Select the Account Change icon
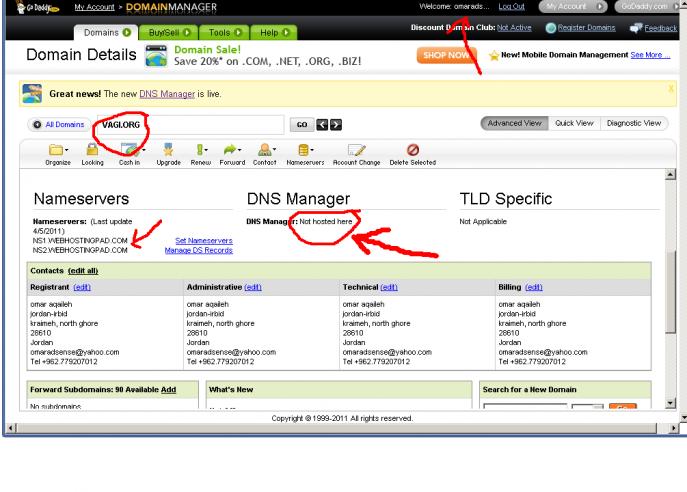This screenshot has width=687, height=492. click(356, 150)
